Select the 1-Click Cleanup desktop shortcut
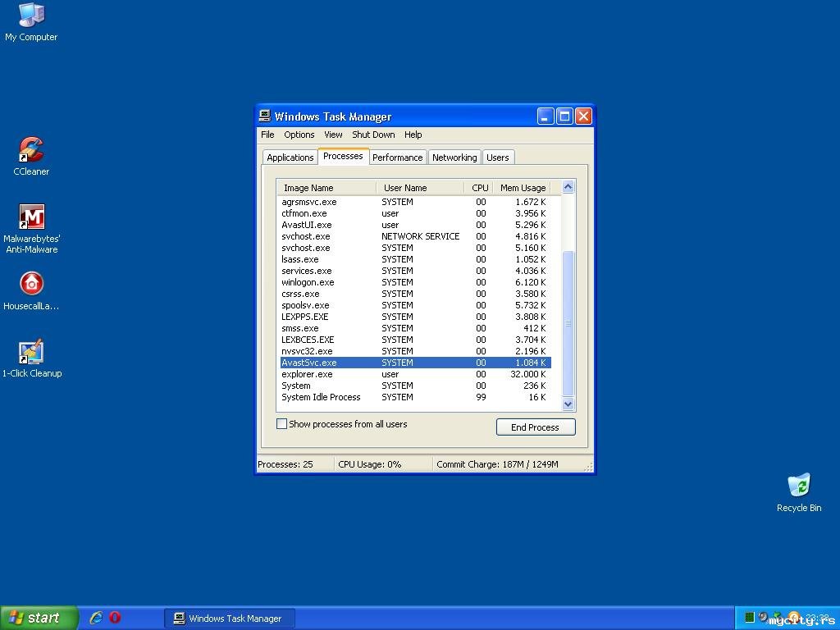840x630 pixels. point(32,358)
